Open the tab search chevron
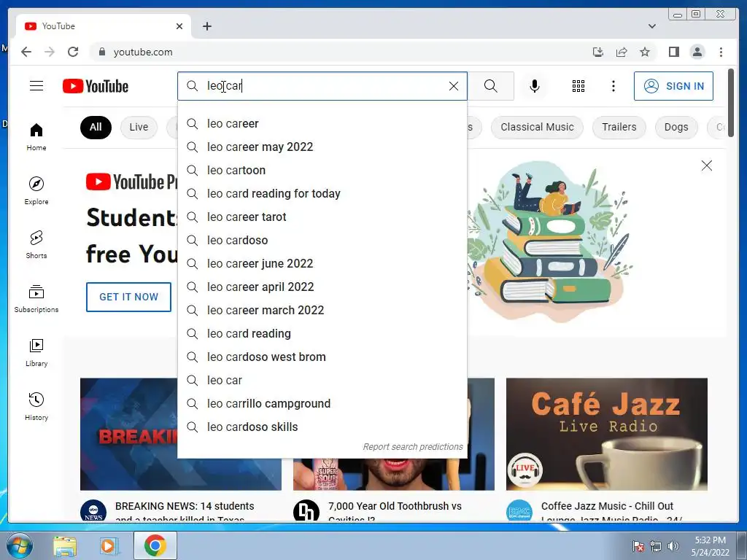Image resolution: width=747 pixels, height=560 pixels. tap(651, 26)
